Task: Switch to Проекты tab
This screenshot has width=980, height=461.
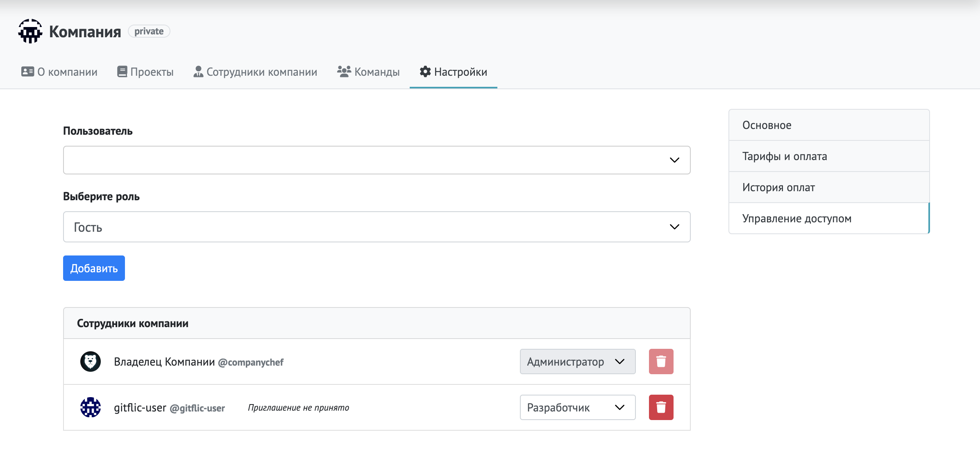Action: [145, 72]
